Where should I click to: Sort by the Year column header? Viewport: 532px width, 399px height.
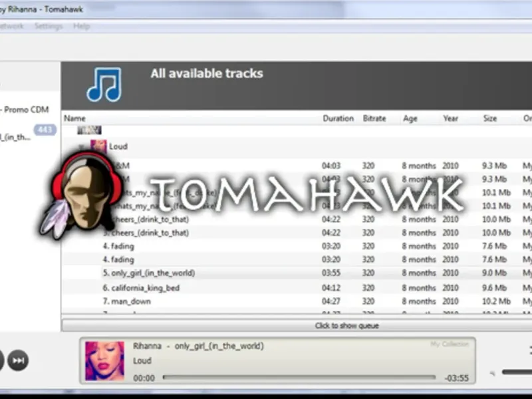pos(450,118)
